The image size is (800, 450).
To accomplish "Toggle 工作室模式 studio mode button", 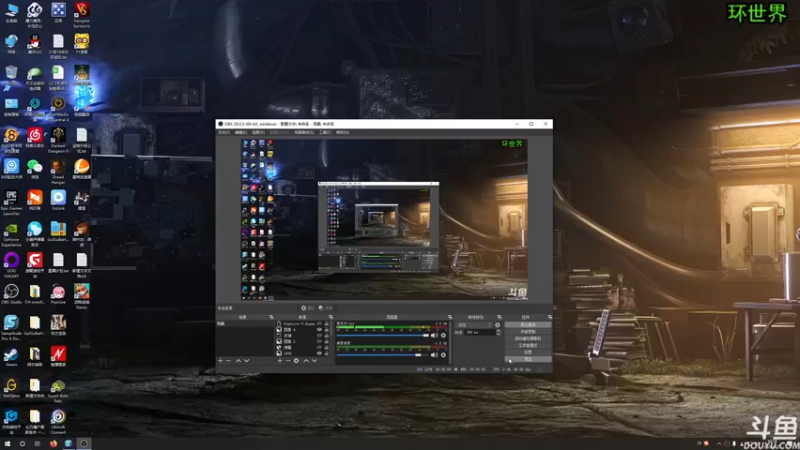I will click(528, 345).
